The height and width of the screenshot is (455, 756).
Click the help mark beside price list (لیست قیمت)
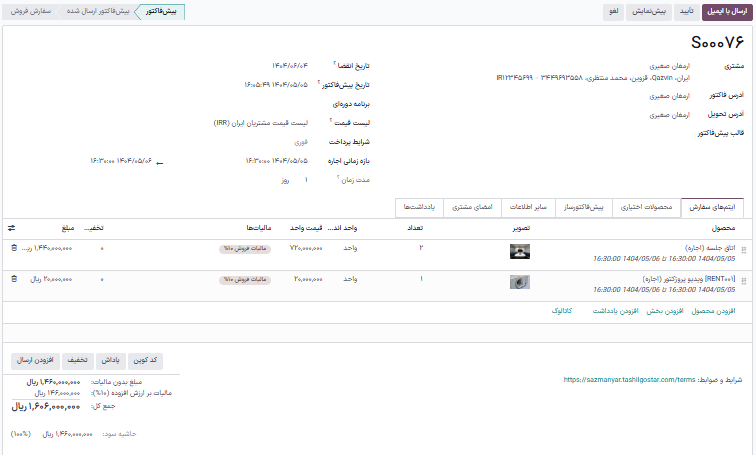[x=330, y=120]
